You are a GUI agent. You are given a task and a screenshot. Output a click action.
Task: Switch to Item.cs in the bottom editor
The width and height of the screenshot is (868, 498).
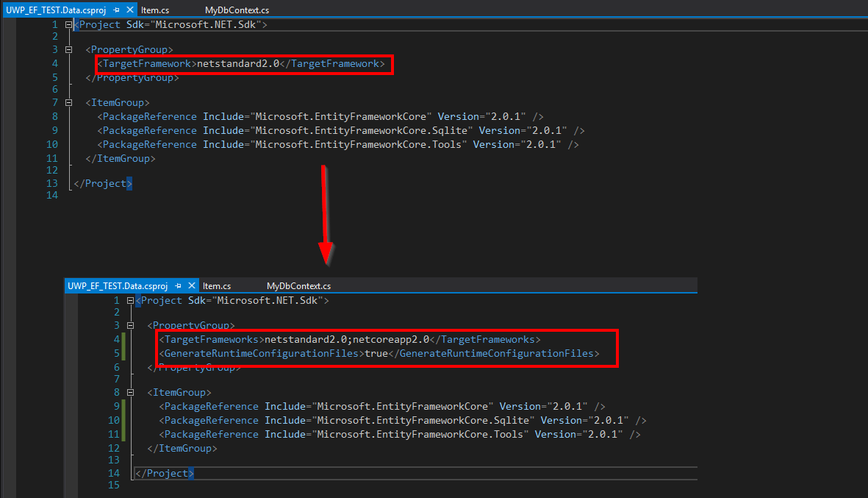coord(216,285)
